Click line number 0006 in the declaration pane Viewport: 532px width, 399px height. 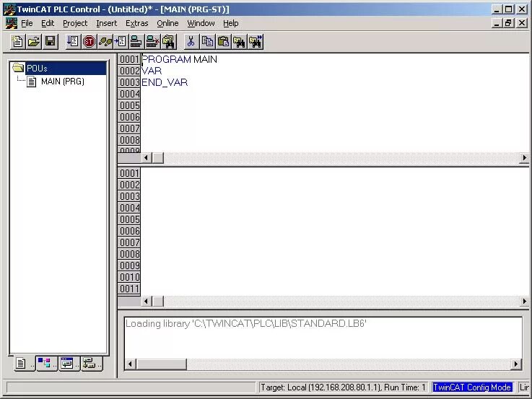point(129,117)
